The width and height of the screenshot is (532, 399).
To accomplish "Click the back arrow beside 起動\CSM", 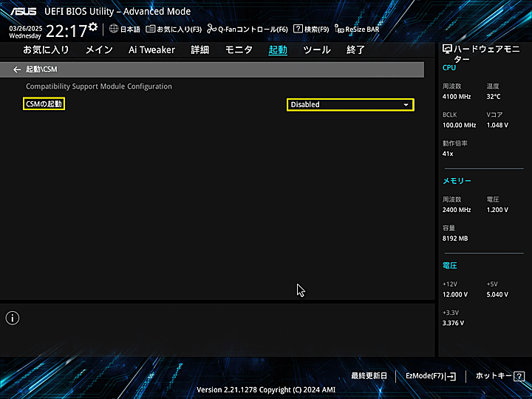I will [x=16, y=69].
